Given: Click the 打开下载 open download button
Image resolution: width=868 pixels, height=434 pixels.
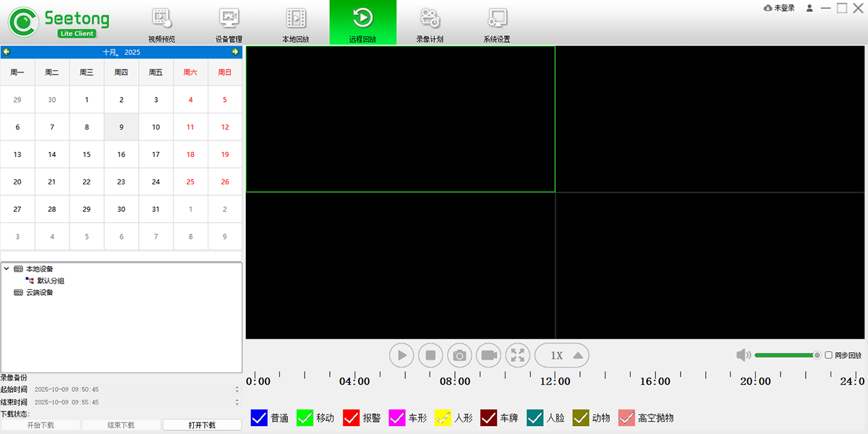Looking at the screenshot, I should coord(202,425).
